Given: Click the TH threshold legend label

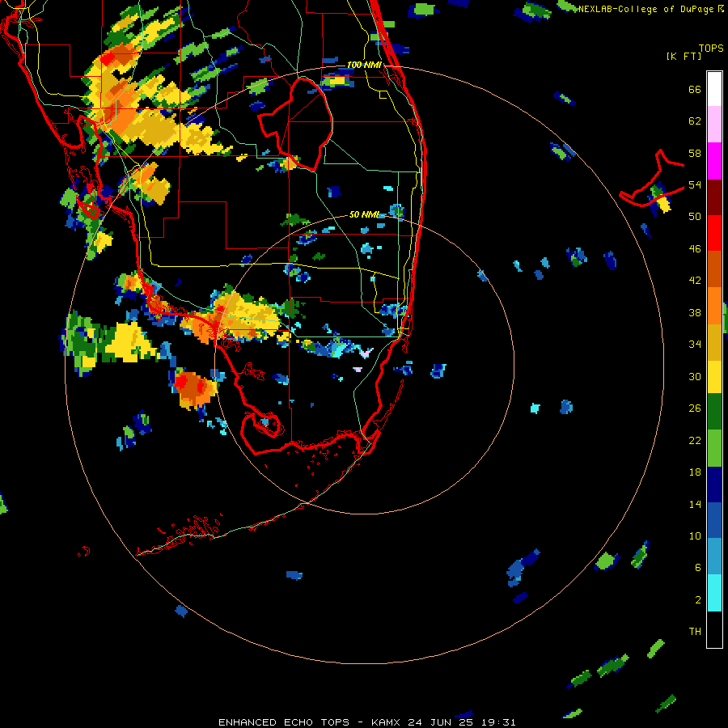Looking at the screenshot, I should (x=695, y=632).
